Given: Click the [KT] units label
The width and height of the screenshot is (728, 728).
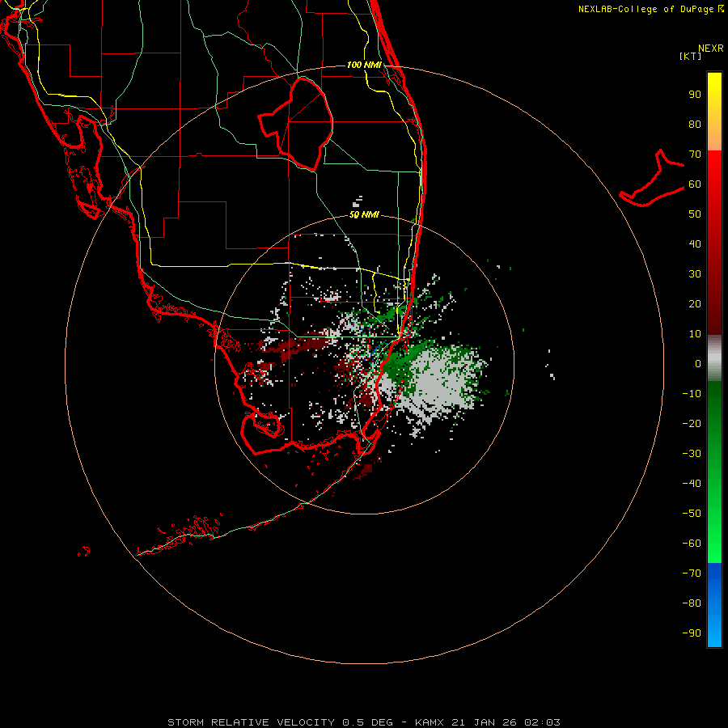Looking at the screenshot, I should (691, 56).
